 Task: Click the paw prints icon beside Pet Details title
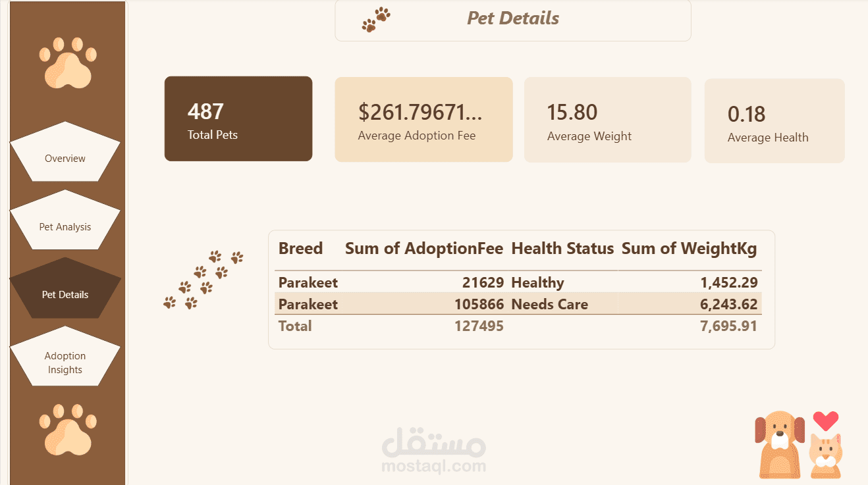point(376,20)
